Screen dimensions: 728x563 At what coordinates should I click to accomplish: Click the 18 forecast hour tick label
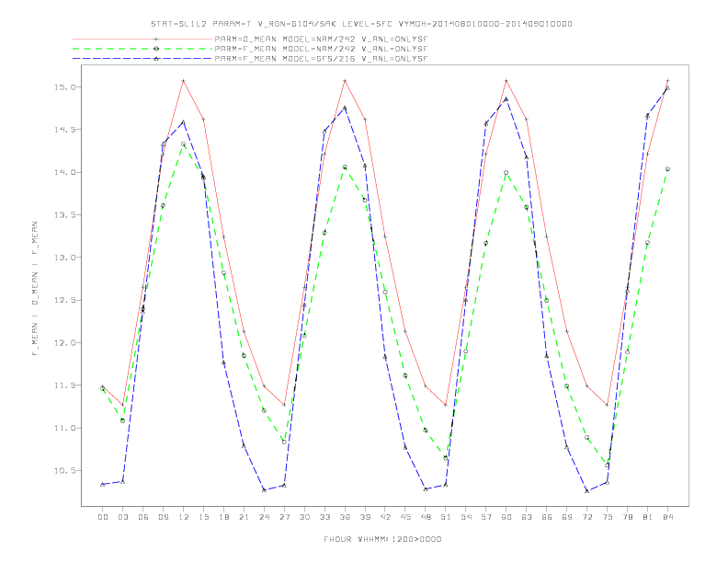pyautogui.click(x=223, y=517)
